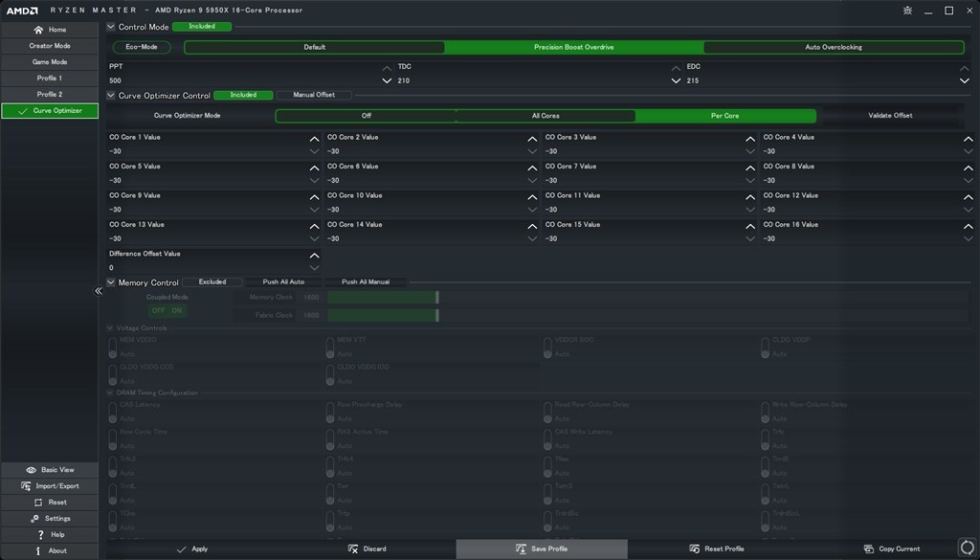Click Push All Auto button
980x560 pixels.
coord(283,281)
